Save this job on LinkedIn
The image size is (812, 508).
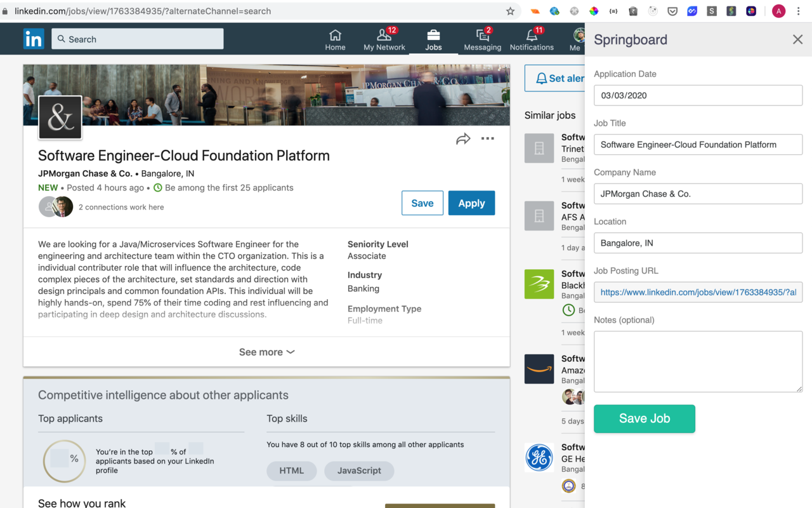point(422,203)
